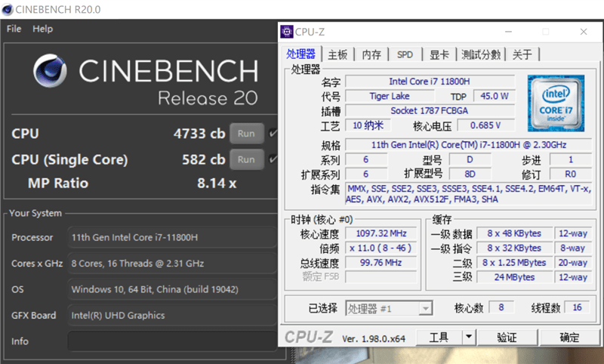
Task: Open the Help menu in Cinebench
Action: 43,29
